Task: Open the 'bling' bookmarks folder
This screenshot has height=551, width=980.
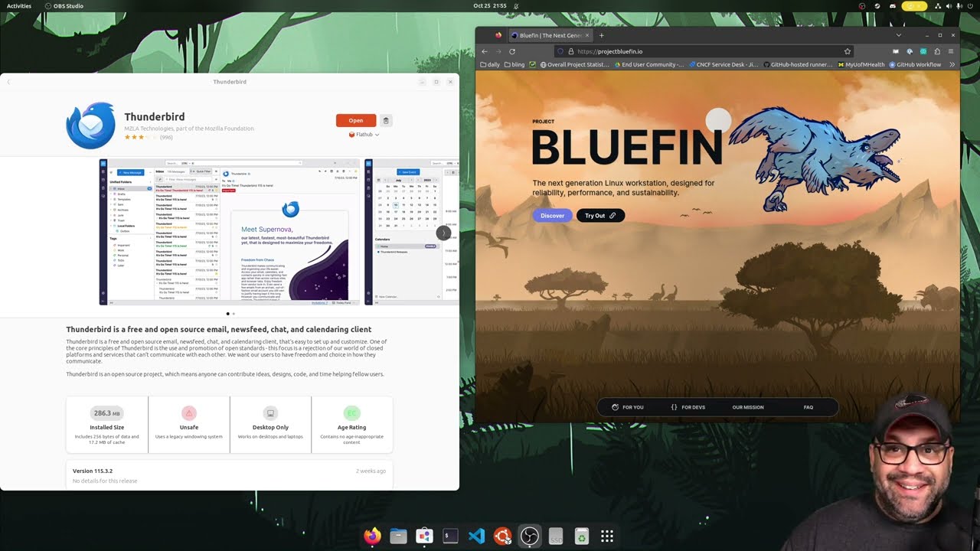Action: click(514, 65)
